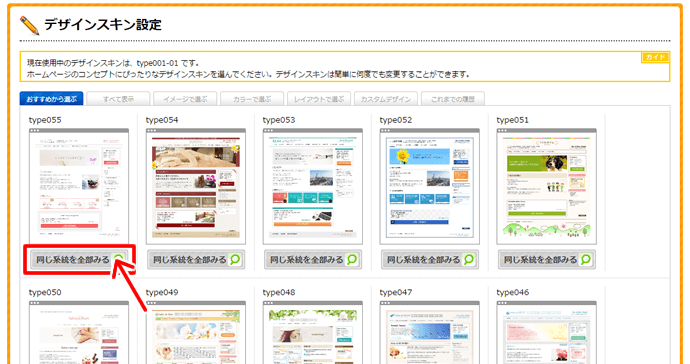Click the magnifier icon under type051
690x364 pixels.
(x=586, y=260)
